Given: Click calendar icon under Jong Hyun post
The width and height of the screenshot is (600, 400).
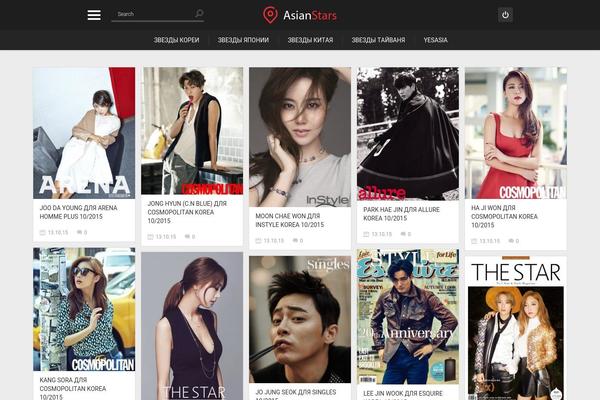Looking at the screenshot, I should (150, 237).
